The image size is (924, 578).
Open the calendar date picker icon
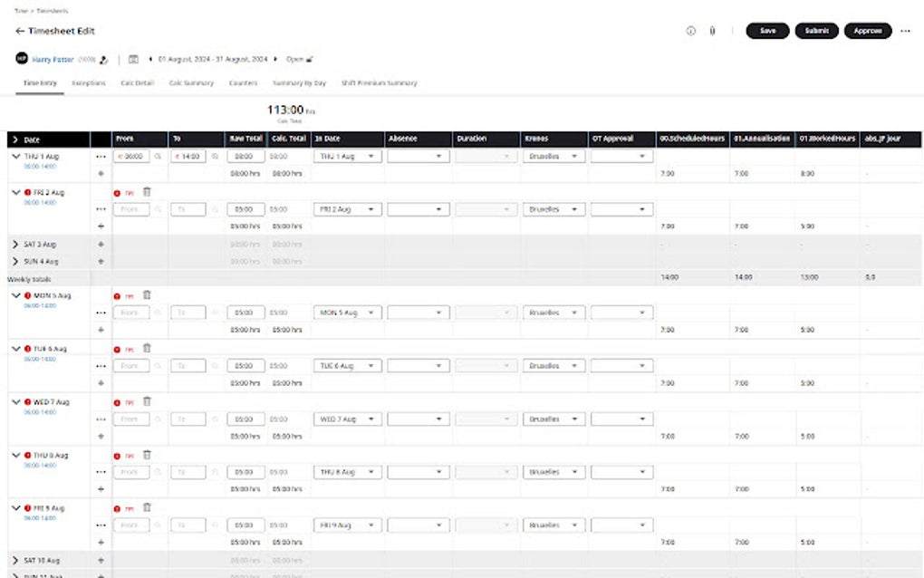click(134, 59)
